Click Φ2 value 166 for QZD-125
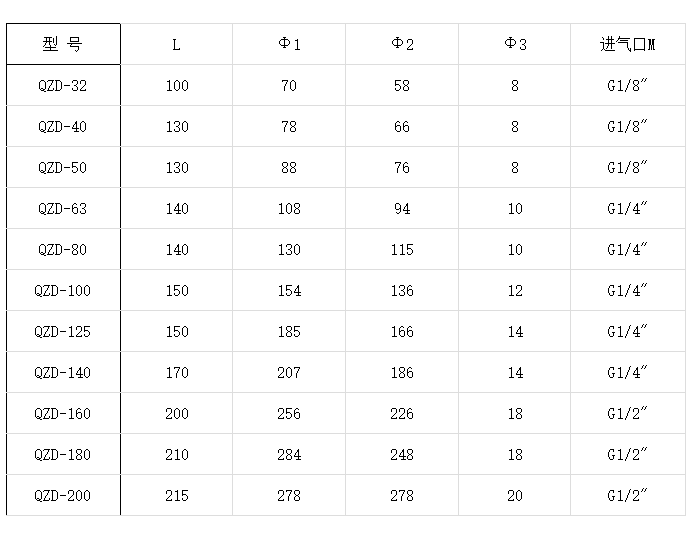This screenshot has width=696, height=556. click(x=402, y=331)
